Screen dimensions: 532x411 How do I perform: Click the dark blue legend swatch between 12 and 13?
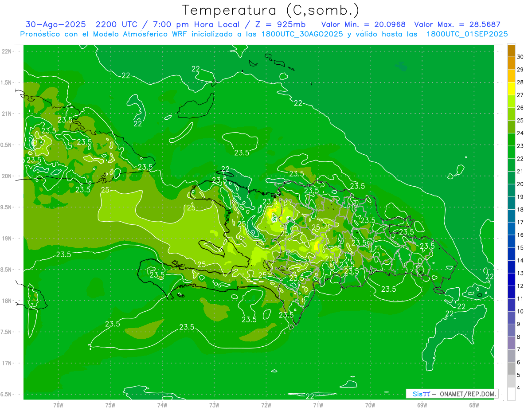[x=511, y=279]
